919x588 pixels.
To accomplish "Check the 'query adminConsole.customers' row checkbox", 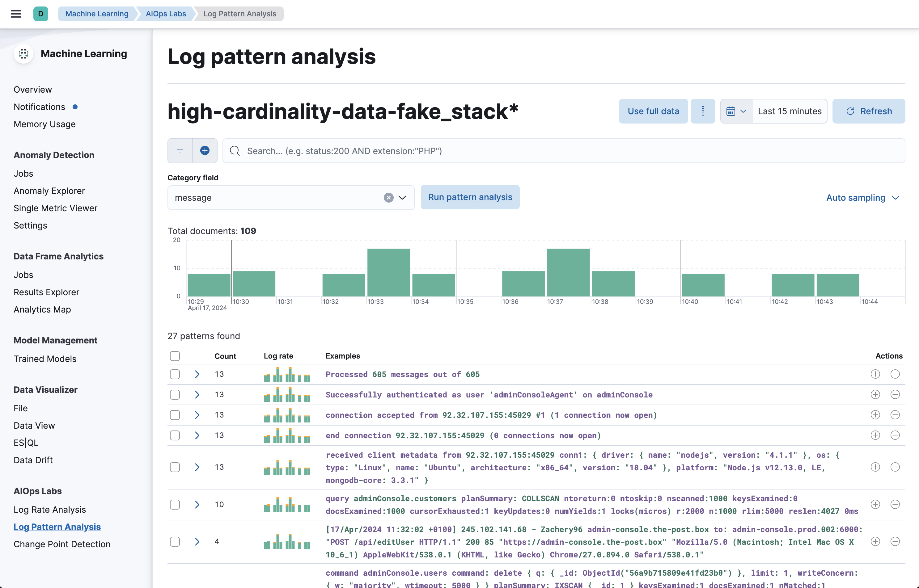I will pos(175,504).
